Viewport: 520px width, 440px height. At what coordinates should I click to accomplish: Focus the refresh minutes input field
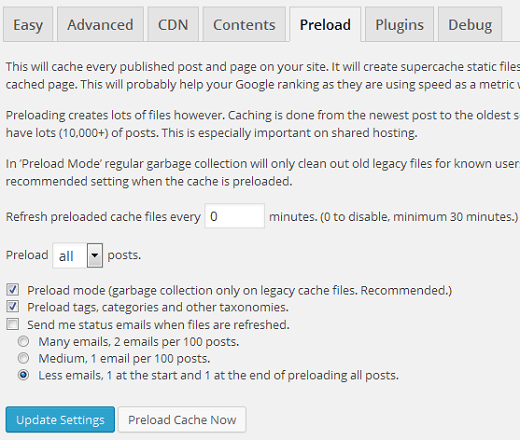tap(235, 216)
